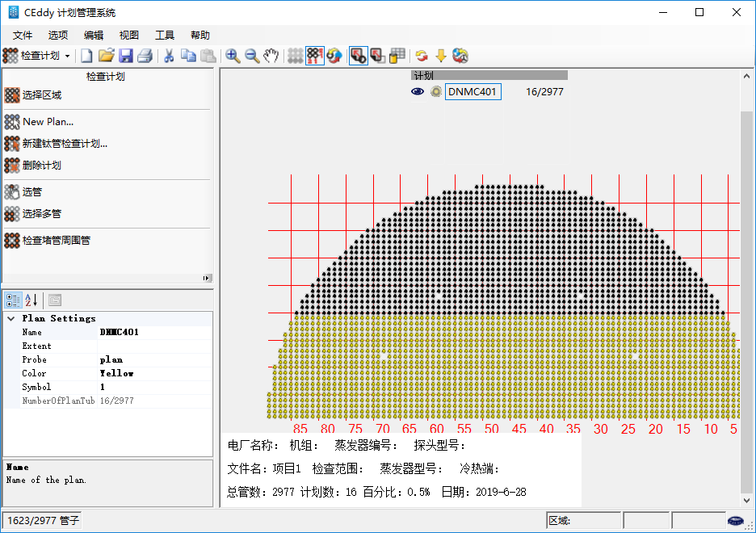Select the hand pan tool
The height and width of the screenshot is (533, 756).
[271, 56]
